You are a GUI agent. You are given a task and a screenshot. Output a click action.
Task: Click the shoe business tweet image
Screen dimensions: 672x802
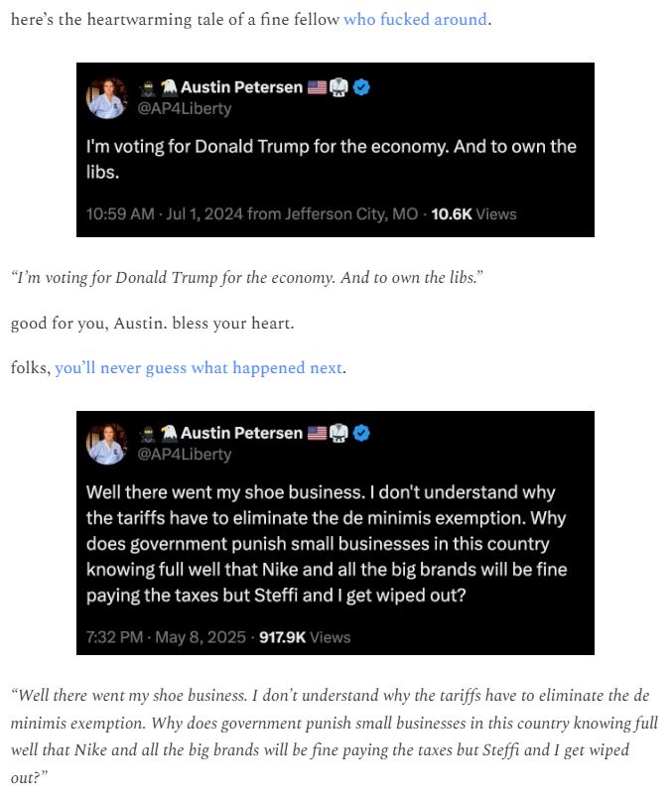coord(335,533)
